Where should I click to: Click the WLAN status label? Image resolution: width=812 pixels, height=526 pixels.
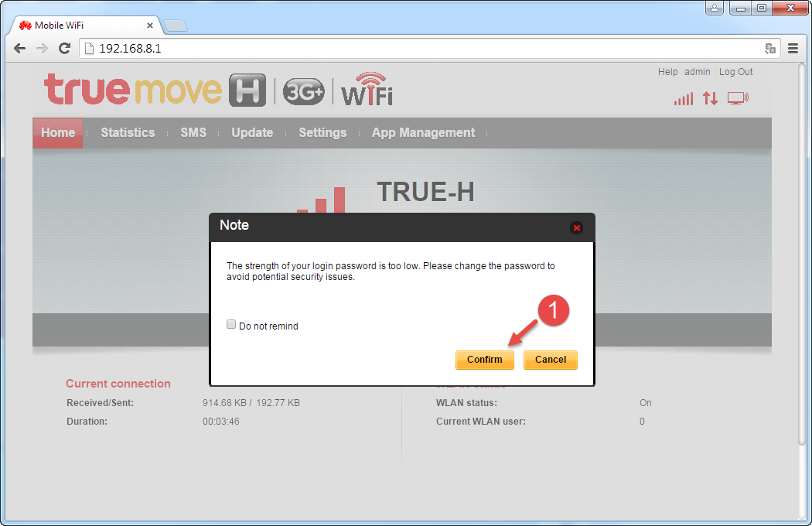466,403
